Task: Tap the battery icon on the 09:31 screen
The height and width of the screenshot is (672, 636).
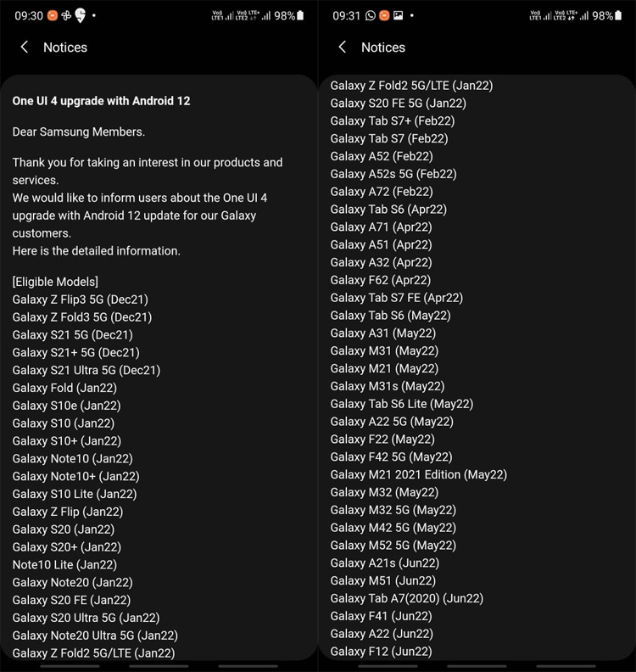Action: [x=620, y=16]
